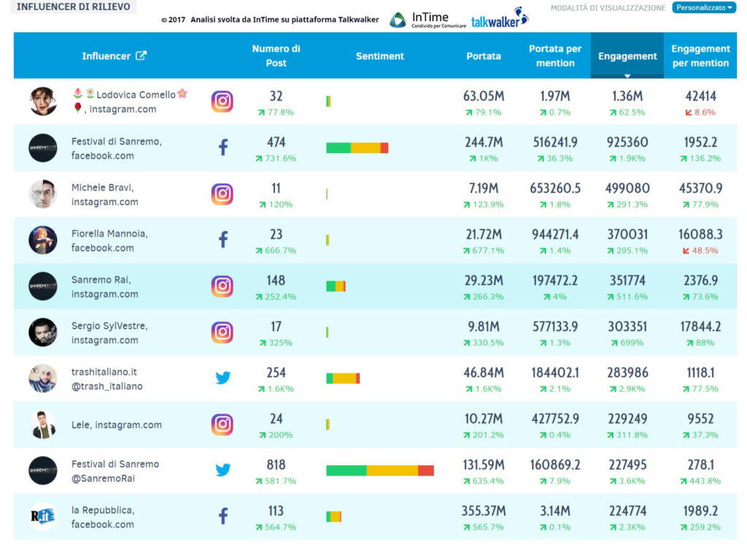Screen dimensions: 747x560
Task: Open the trashitaliano.it @trash_italiano link
Action: 107,379
